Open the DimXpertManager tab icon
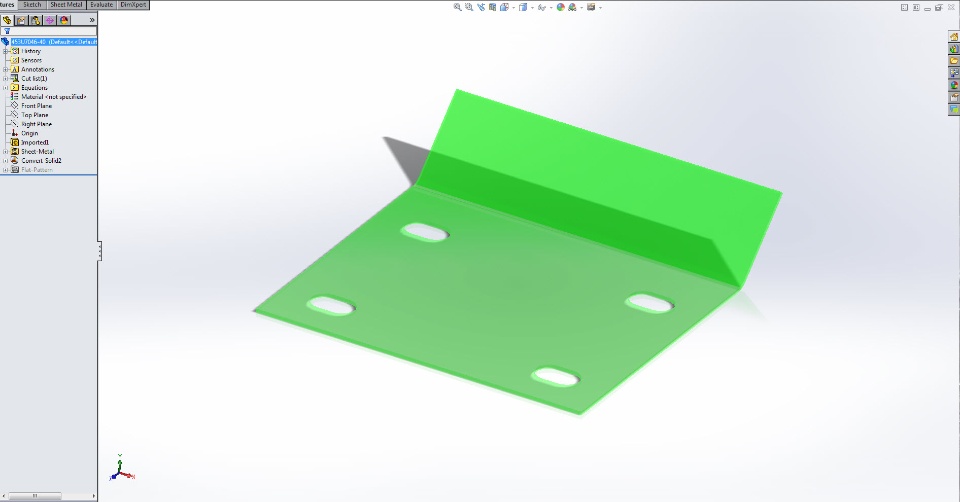Viewport: 960px width, 502px height. 50,20
